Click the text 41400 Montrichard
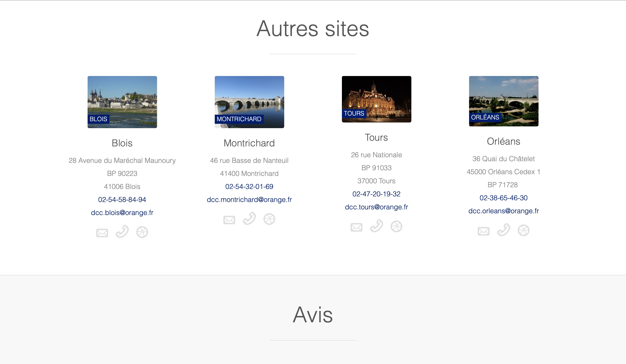The width and height of the screenshot is (626, 364). [x=249, y=174]
